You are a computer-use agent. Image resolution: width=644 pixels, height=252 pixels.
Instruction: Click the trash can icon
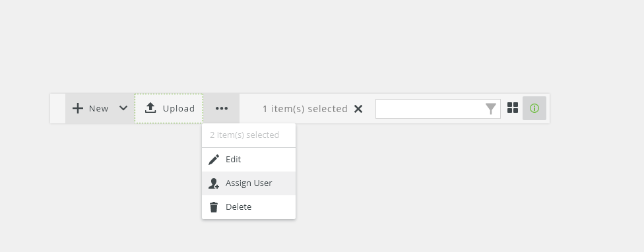point(214,207)
